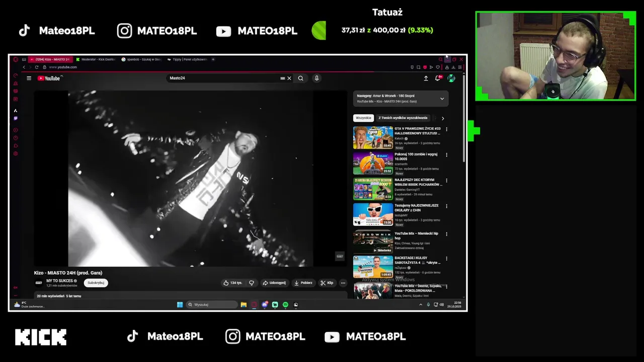The image size is (644, 362).
Task: Open Spotify from the taskbar
Action: (x=285, y=305)
